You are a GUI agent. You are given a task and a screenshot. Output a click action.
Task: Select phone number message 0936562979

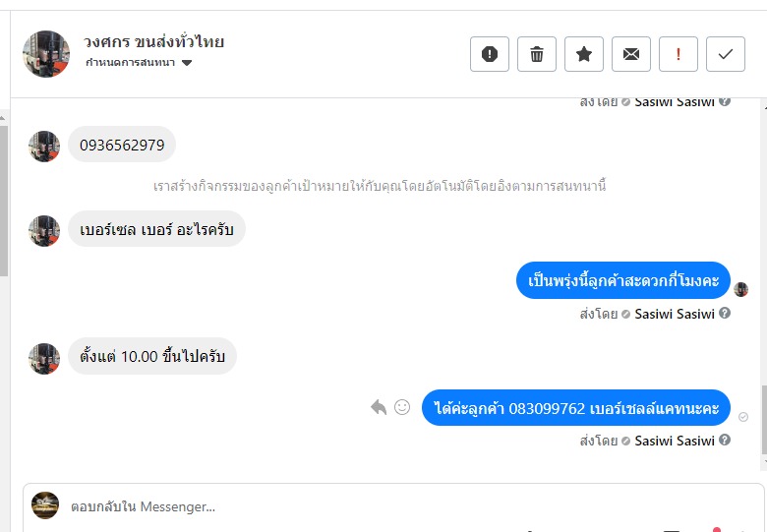[x=122, y=145]
